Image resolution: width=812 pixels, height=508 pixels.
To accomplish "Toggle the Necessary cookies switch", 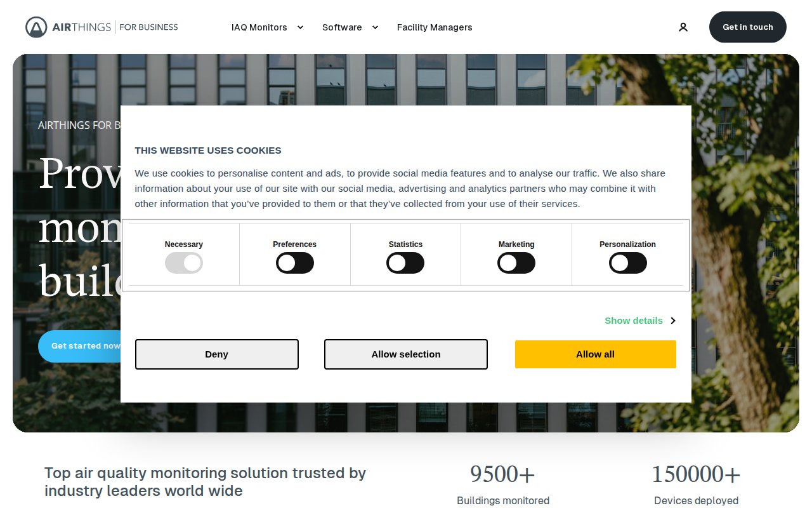I will [184, 263].
